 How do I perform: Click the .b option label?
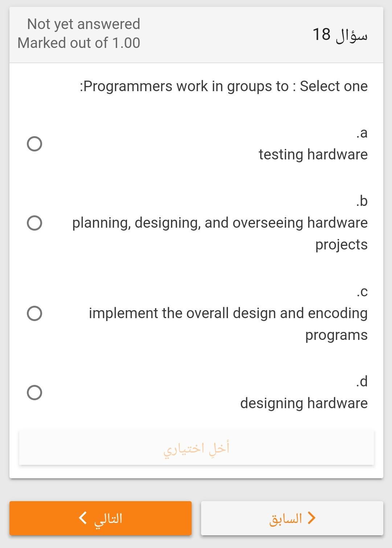[362, 201]
